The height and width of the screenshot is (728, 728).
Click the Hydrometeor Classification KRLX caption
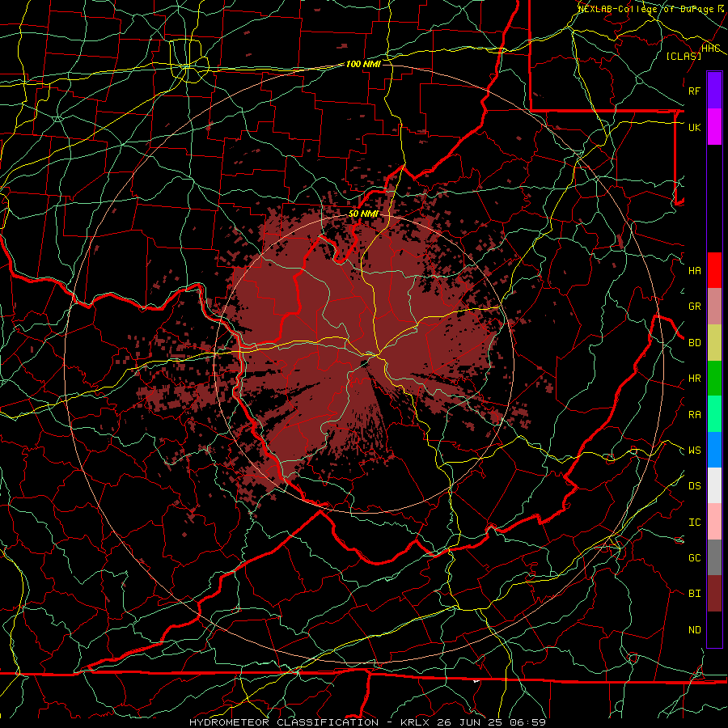click(x=367, y=722)
